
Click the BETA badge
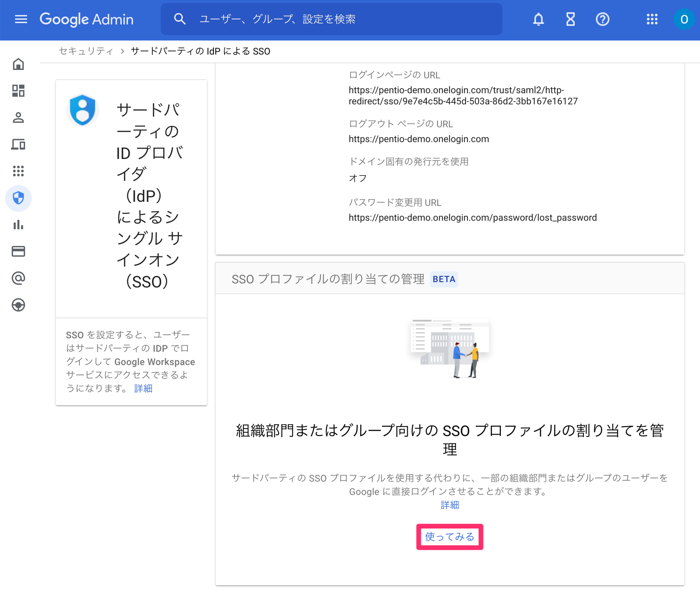[444, 279]
